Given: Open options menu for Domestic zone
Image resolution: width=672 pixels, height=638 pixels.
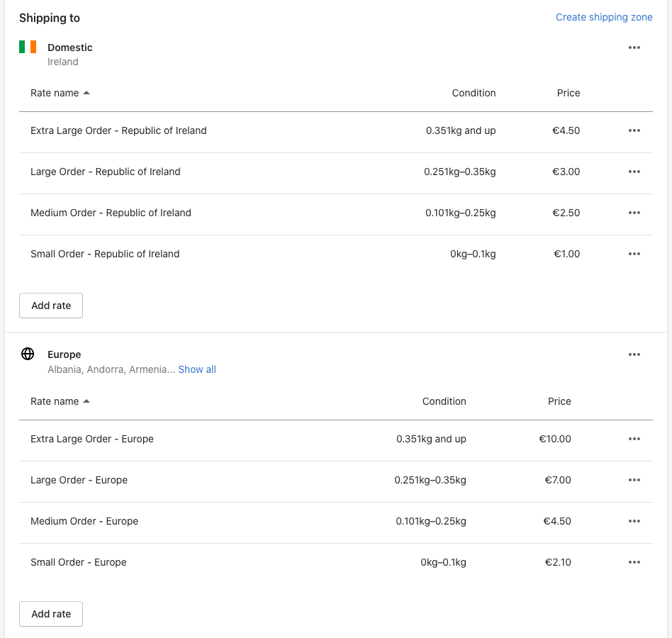Looking at the screenshot, I should [x=634, y=47].
